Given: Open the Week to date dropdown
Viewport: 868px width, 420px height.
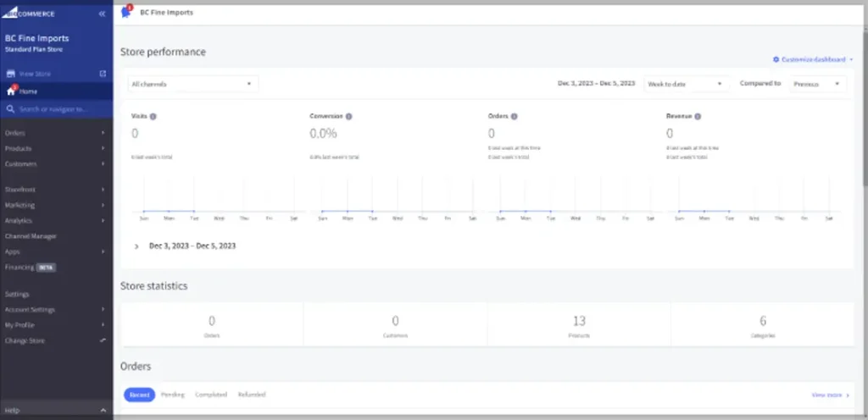Looking at the screenshot, I should pos(686,84).
